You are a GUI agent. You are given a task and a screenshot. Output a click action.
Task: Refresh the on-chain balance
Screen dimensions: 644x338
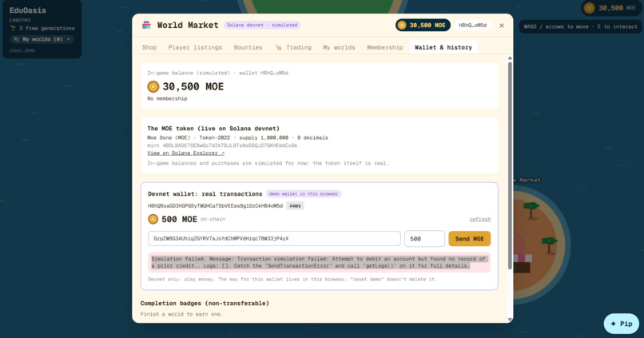[479, 219]
